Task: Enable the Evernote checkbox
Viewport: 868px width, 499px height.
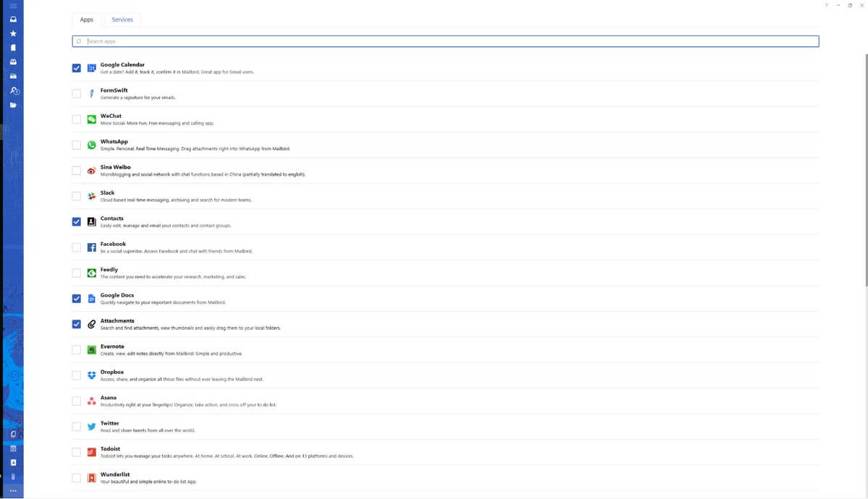Action: pyautogui.click(x=77, y=350)
